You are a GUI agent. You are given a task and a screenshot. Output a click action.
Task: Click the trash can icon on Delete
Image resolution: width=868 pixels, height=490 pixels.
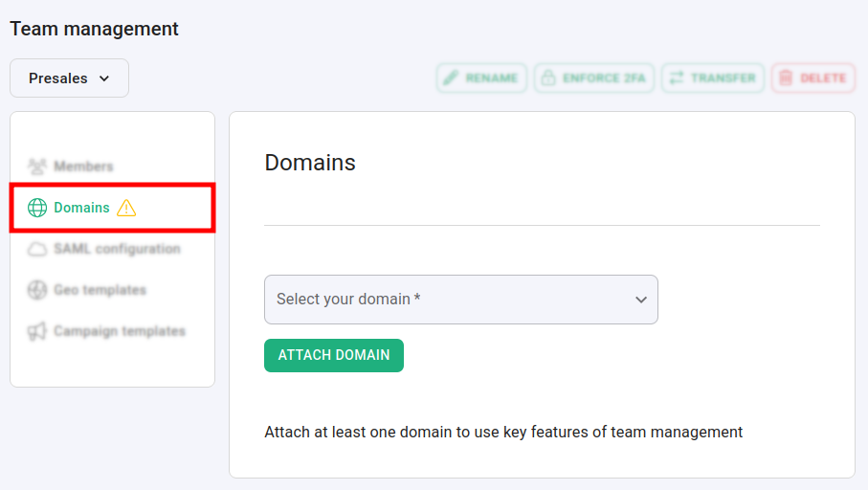[x=786, y=78]
